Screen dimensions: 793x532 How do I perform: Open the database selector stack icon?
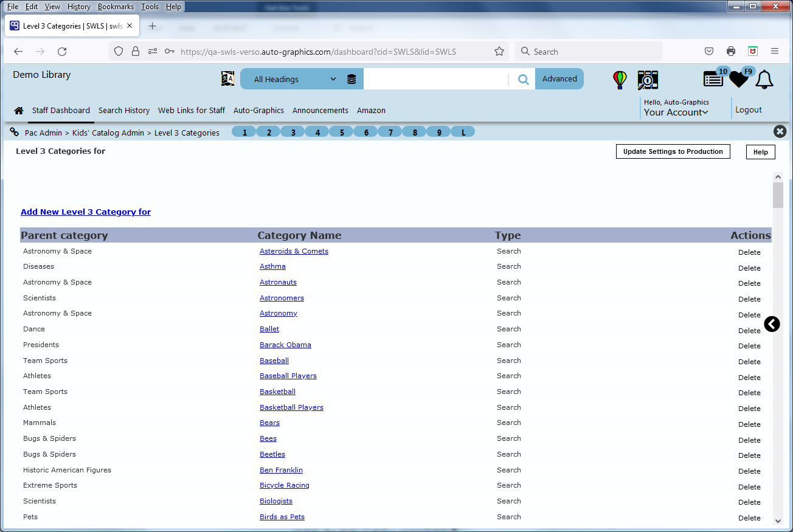(351, 79)
